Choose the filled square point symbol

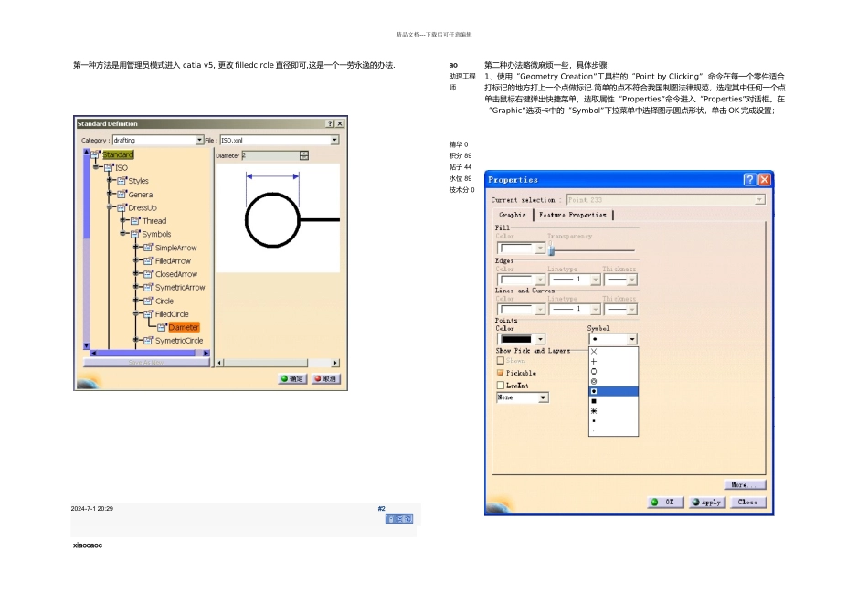click(x=594, y=401)
